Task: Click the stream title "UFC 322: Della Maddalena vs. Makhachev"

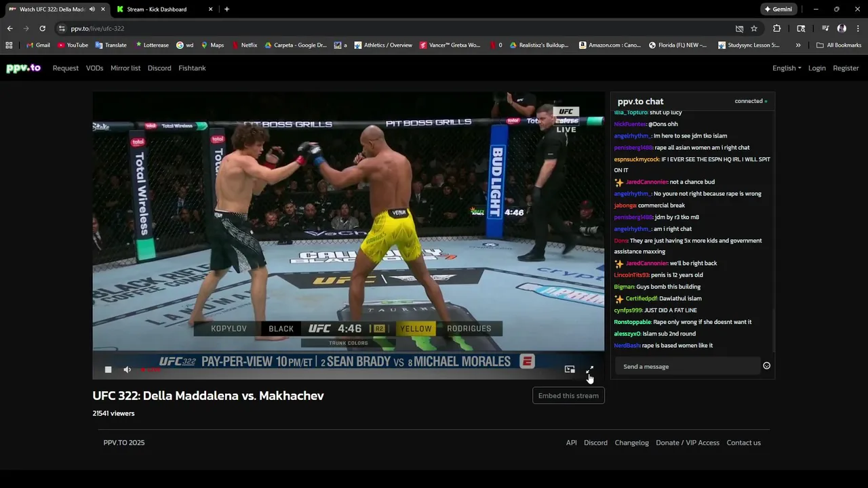Action: [x=208, y=396]
